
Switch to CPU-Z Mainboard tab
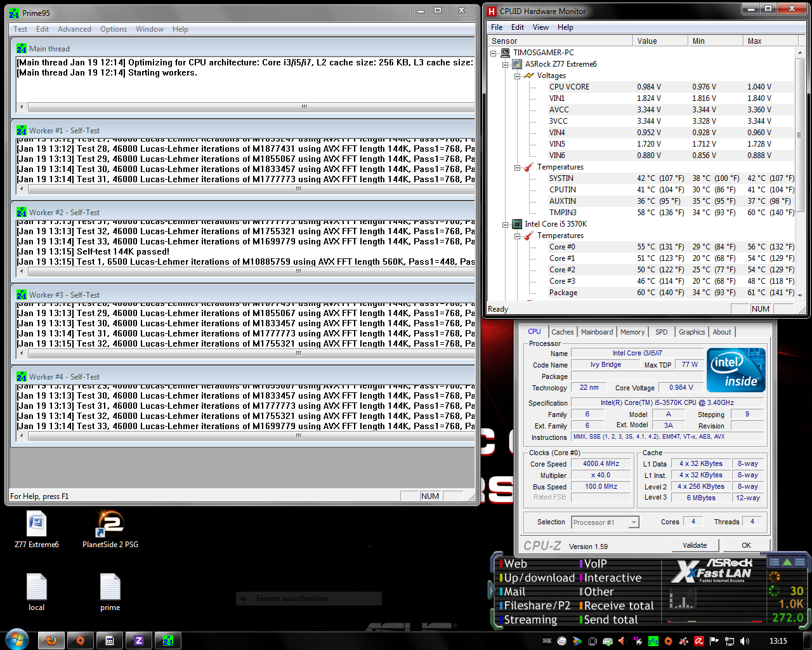(597, 332)
